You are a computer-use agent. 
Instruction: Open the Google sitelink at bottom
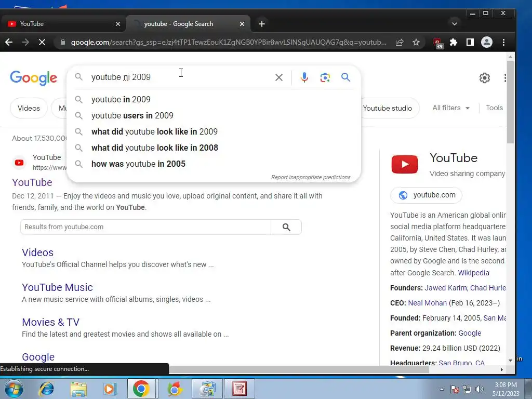(38, 357)
